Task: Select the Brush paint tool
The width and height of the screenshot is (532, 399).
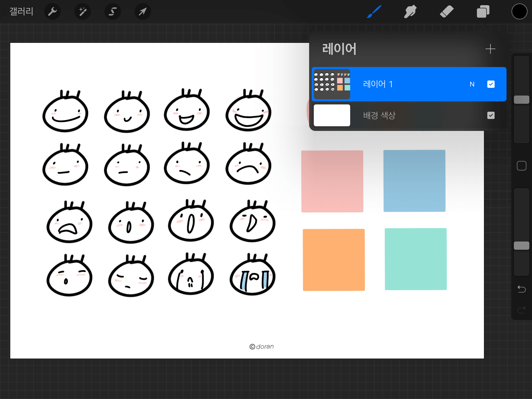Action: tap(374, 11)
